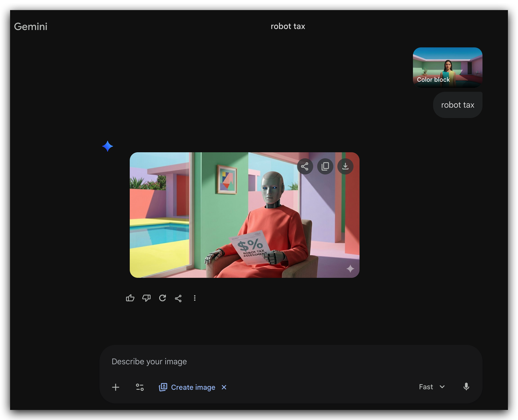518x420 pixels.
Task: Open the Color block style thumbnail
Action: (447, 68)
